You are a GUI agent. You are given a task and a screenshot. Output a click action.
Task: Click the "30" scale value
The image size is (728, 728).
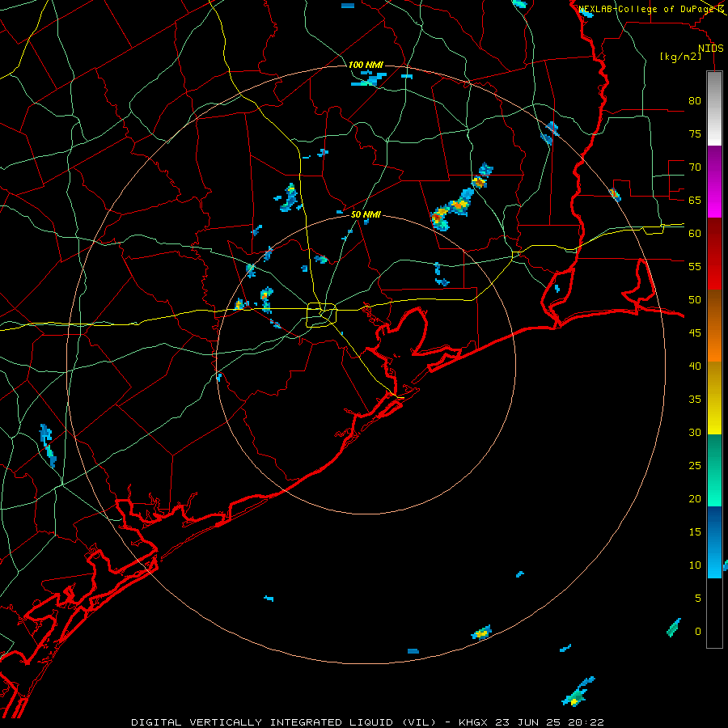point(695,432)
